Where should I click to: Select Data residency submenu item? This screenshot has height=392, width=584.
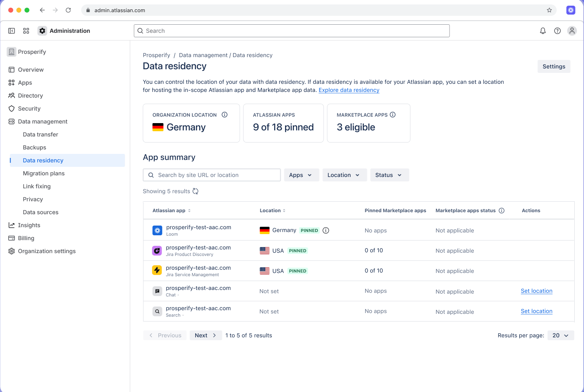pos(67,160)
